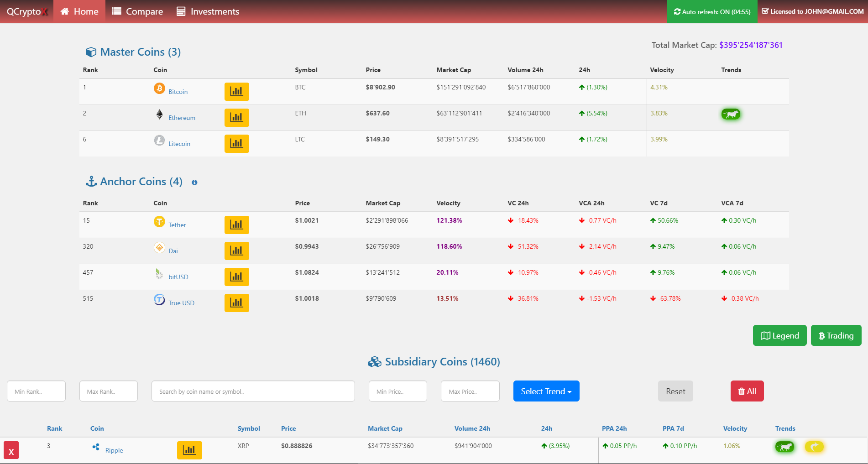Screen dimensions: 868x464
Task: Open True USD chart button
Action: tap(236, 302)
